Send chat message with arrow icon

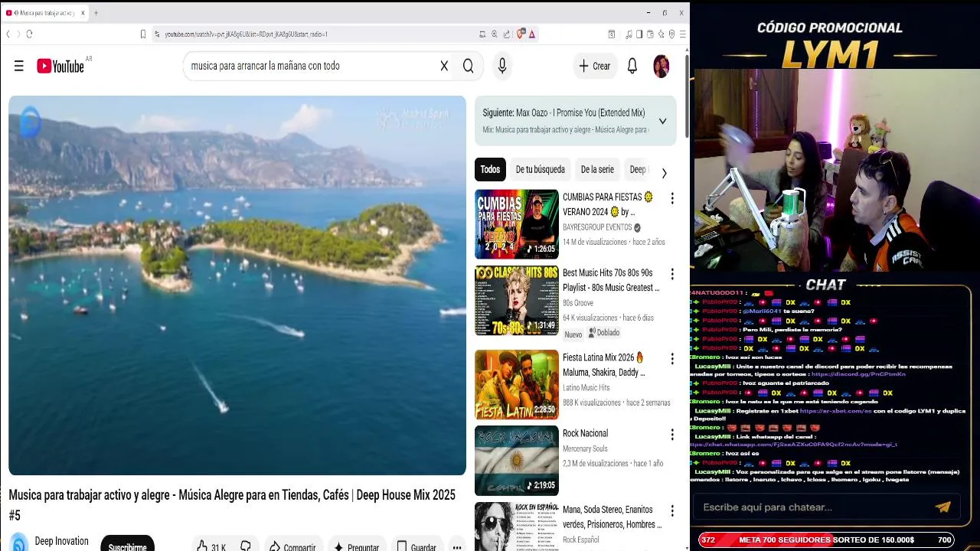point(942,507)
